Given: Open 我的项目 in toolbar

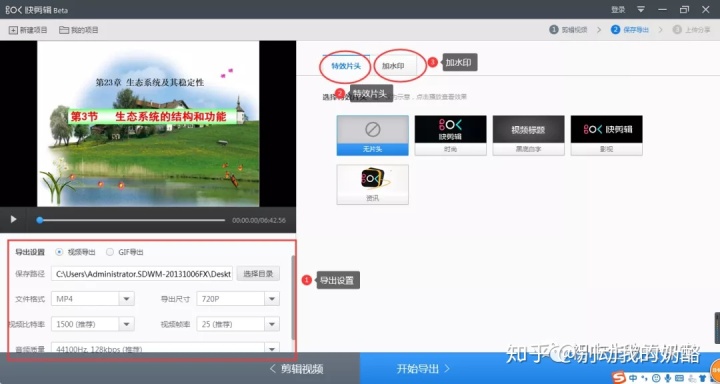Looking at the screenshot, I should [x=79, y=30].
